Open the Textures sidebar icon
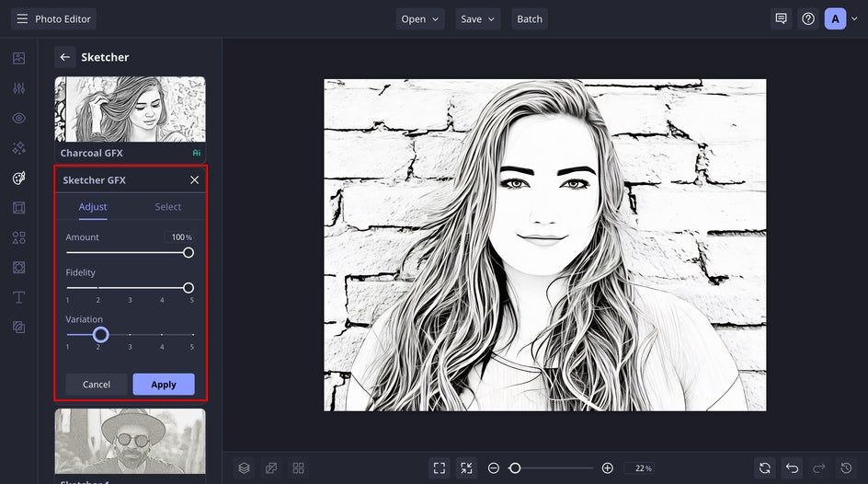 coord(18,328)
